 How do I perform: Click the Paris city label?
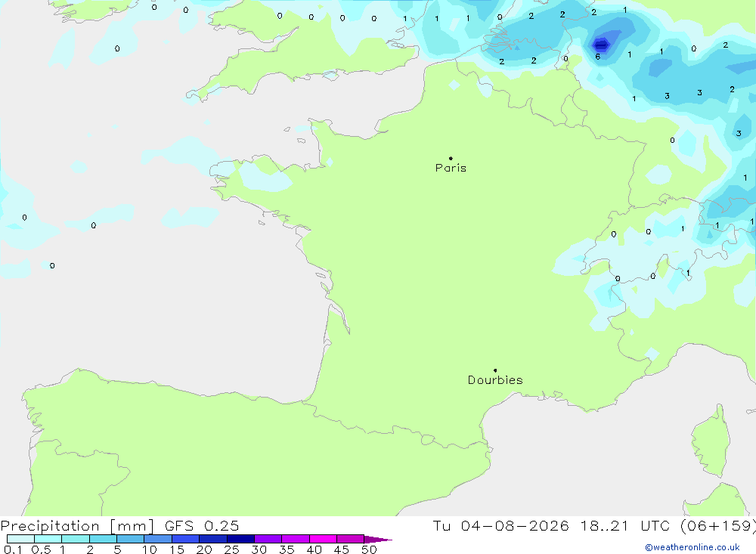[x=451, y=168]
